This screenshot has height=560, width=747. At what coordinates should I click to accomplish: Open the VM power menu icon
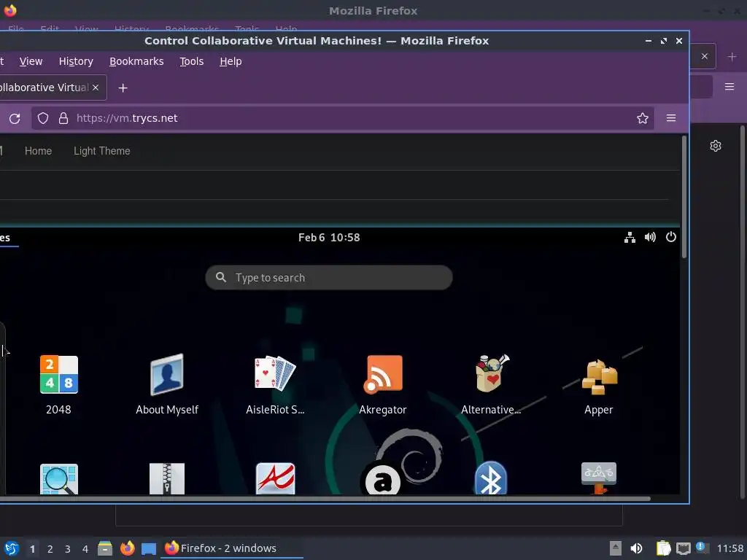[x=671, y=237]
